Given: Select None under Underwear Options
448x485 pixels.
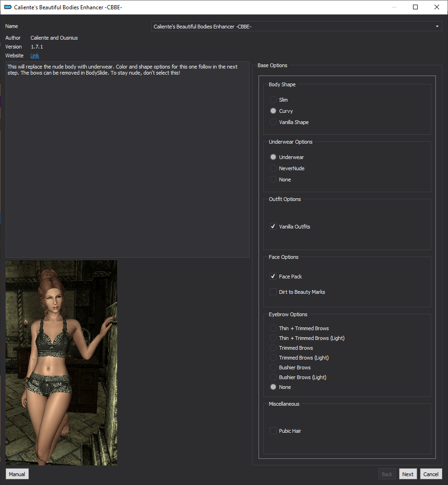Looking at the screenshot, I should tap(280, 180).
